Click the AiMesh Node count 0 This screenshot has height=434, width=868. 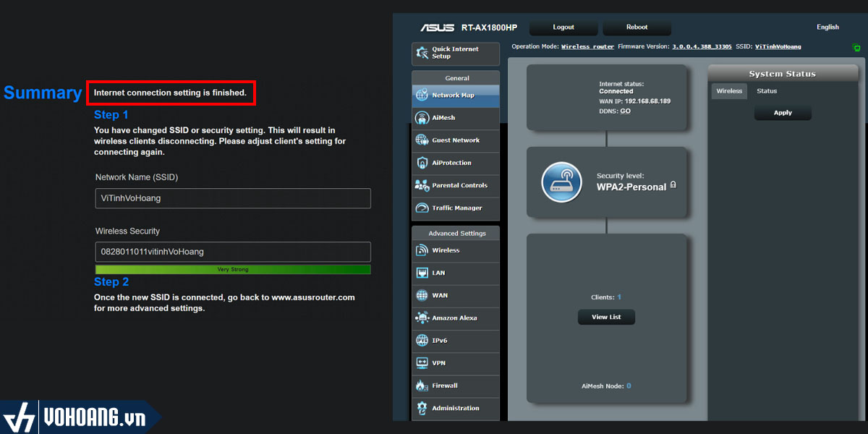pyautogui.click(x=629, y=386)
